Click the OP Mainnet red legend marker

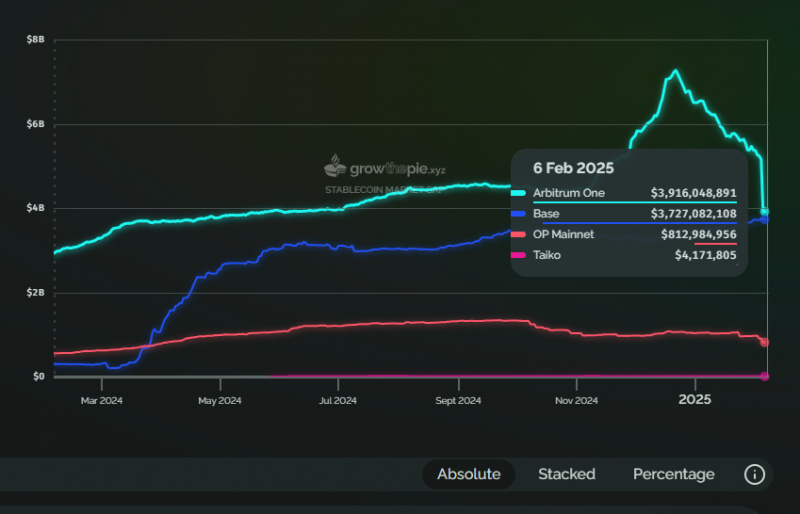click(518, 234)
